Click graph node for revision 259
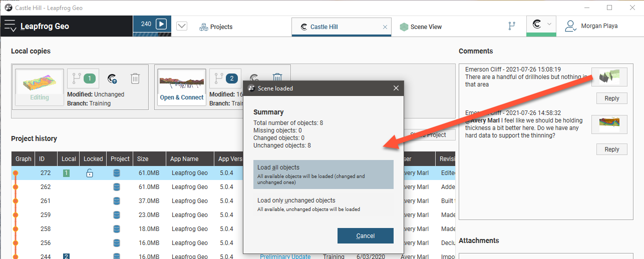The image size is (644, 259). point(16,215)
